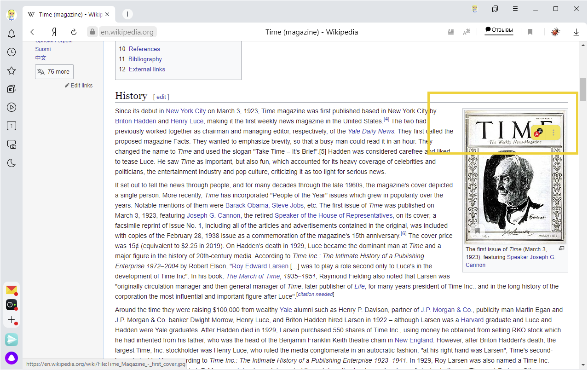
Task: Jump to Bibliography in contents
Action: [x=145, y=59]
